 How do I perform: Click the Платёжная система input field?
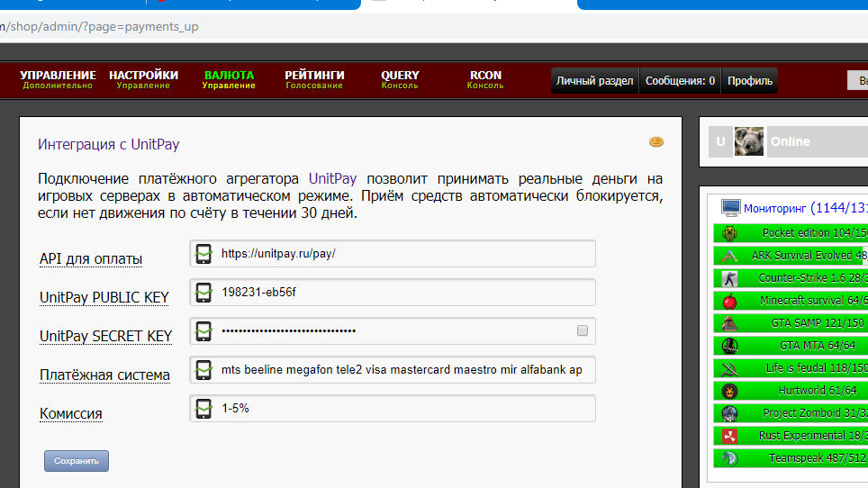point(393,370)
